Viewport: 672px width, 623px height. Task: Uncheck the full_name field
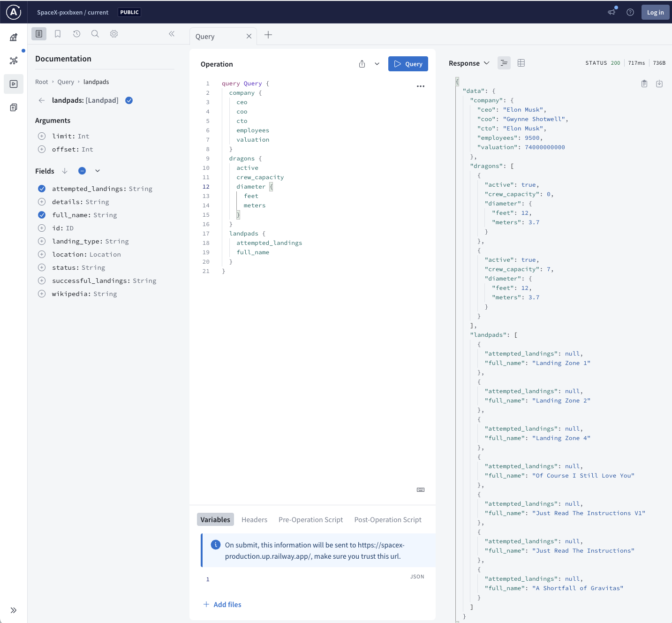coord(42,215)
